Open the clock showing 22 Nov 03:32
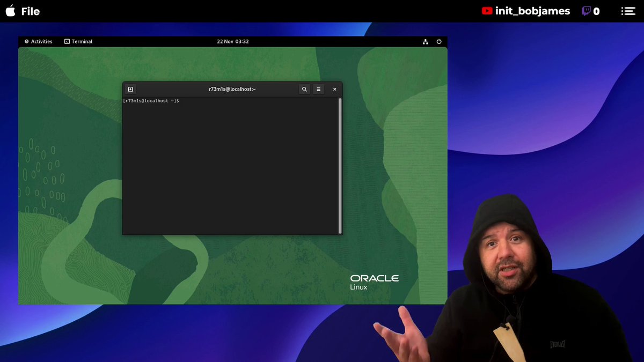 [x=232, y=41]
